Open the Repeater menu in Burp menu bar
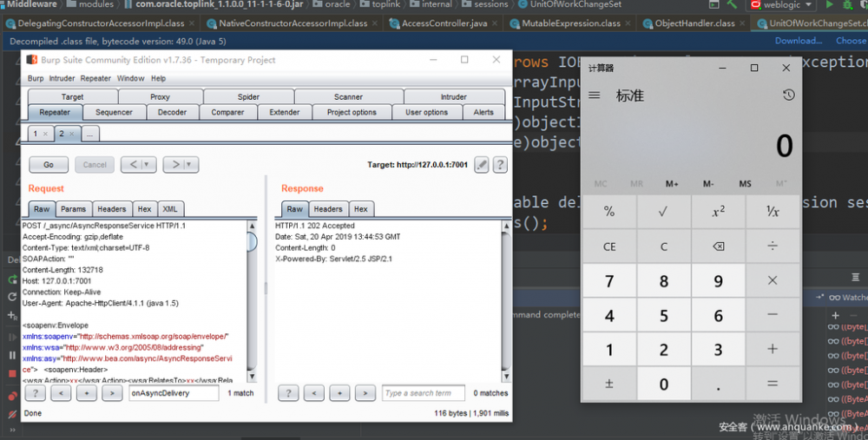 coord(95,79)
